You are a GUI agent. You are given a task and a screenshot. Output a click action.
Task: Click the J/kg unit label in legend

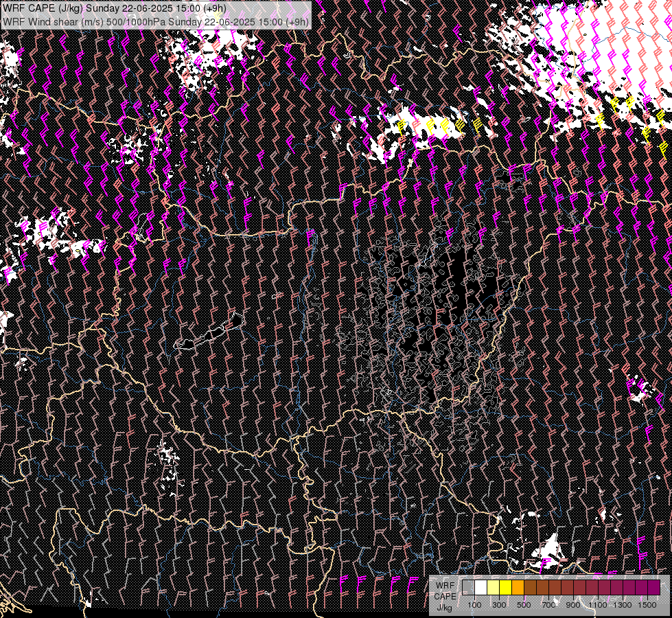(x=444, y=608)
